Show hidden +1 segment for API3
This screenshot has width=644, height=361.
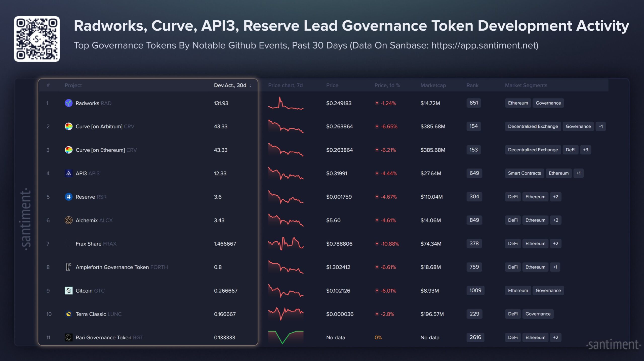[x=579, y=173]
